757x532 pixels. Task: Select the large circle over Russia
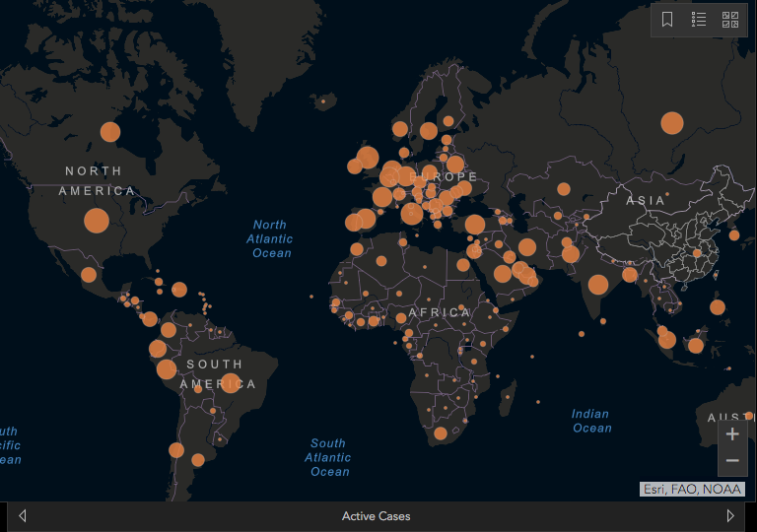pyautogui.click(x=672, y=123)
